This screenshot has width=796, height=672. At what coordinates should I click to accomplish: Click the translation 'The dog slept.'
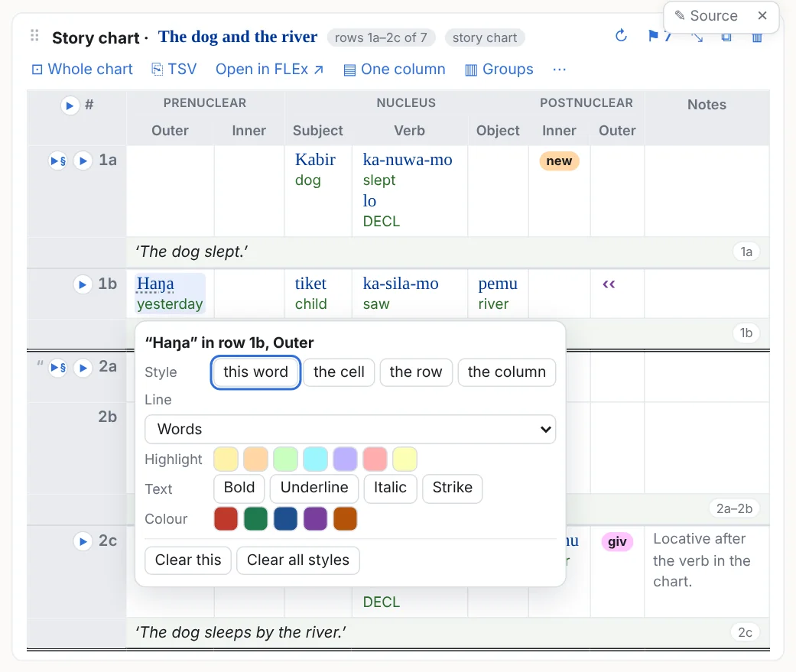[191, 252]
